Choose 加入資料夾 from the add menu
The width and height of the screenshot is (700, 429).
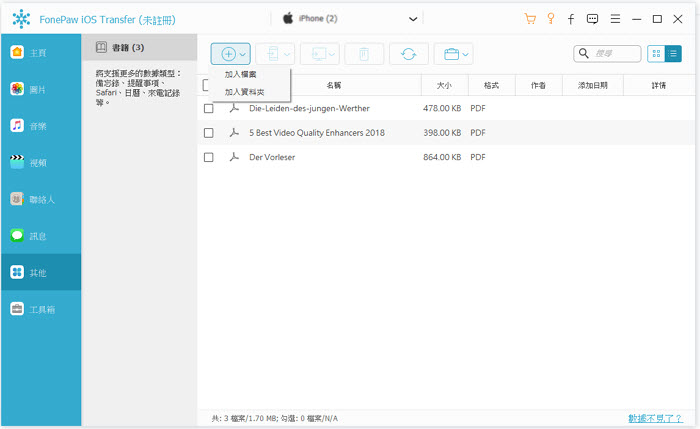point(245,92)
